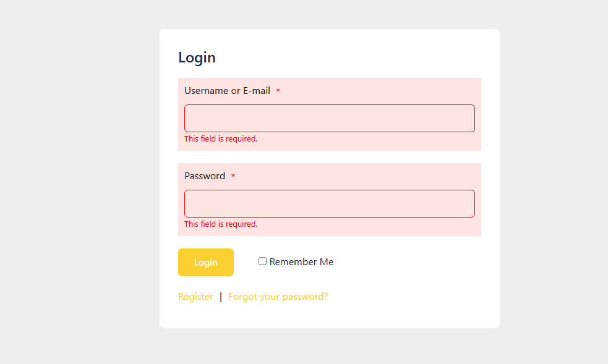Click the error message under the password field
Screen dimensions: 608x364
pyautogui.click(x=221, y=224)
